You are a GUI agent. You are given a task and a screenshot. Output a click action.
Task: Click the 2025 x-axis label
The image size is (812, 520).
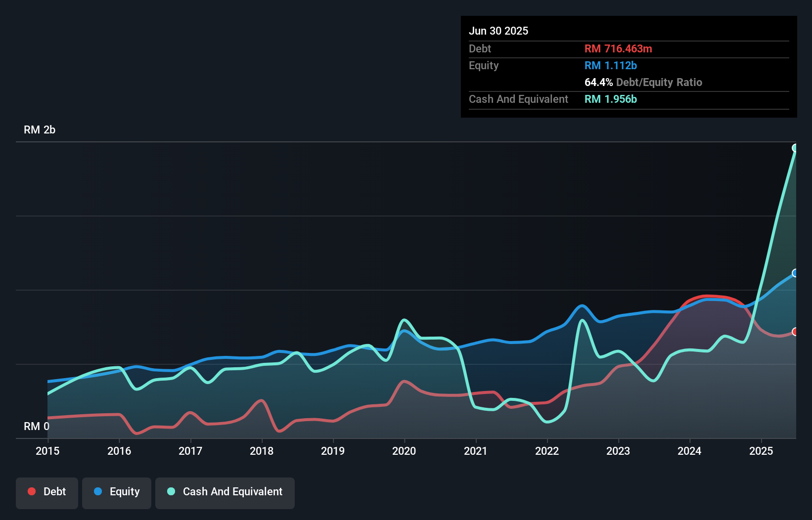[x=761, y=451]
